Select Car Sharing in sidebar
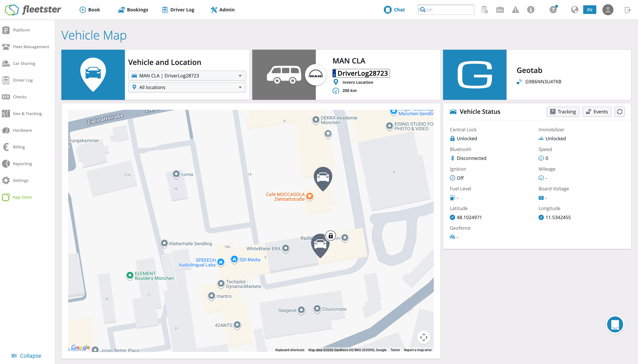The height and width of the screenshot is (364, 638). pyautogui.click(x=19, y=63)
